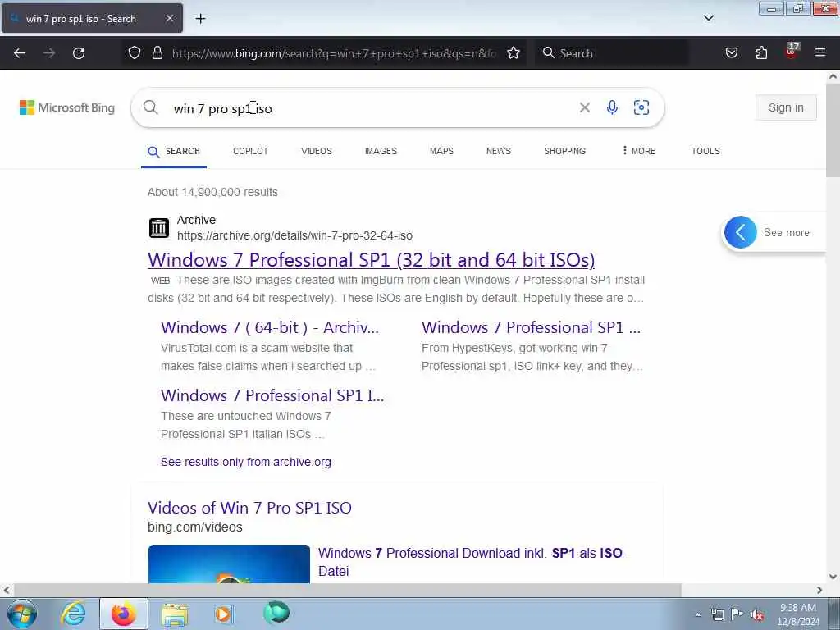Open 'Windows 7 Professional Download inkl.' video link
Image resolution: width=840 pixels, height=630 pixels.
pos(472,562)
